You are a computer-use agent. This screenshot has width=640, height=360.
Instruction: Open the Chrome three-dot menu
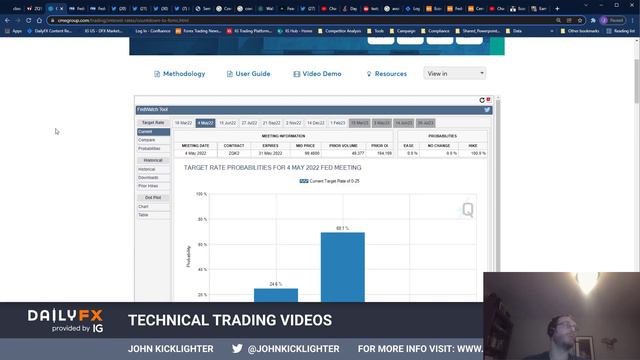633,20
